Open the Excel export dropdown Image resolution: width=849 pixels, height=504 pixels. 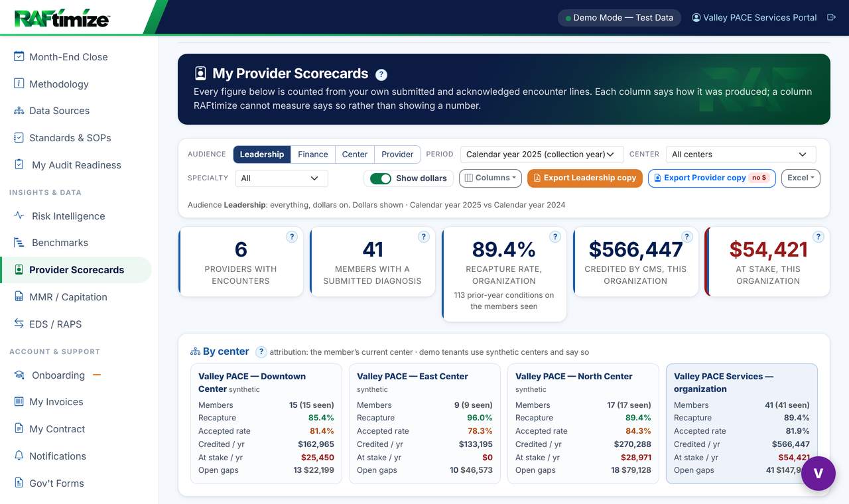[801, 178]
